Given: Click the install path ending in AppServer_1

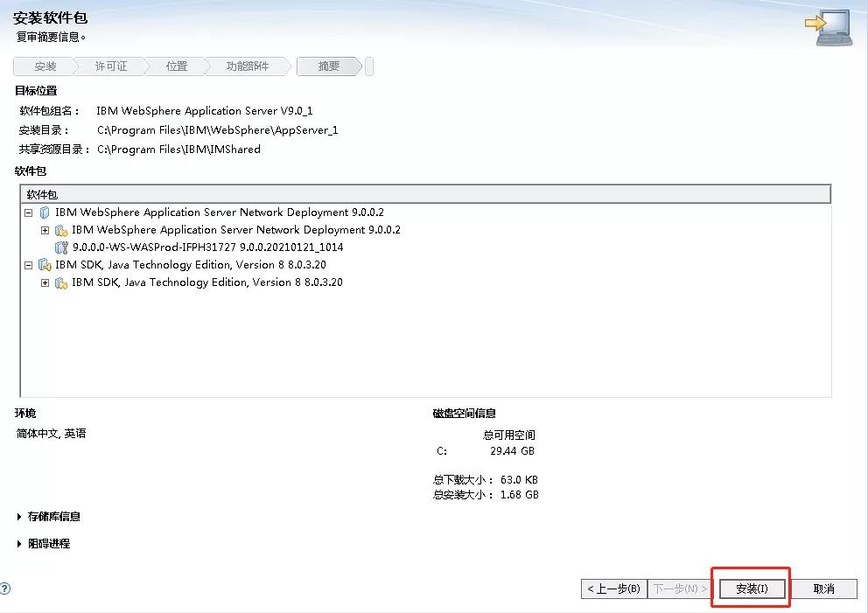Looking at the screenshot, I should (x=218, y=130).
